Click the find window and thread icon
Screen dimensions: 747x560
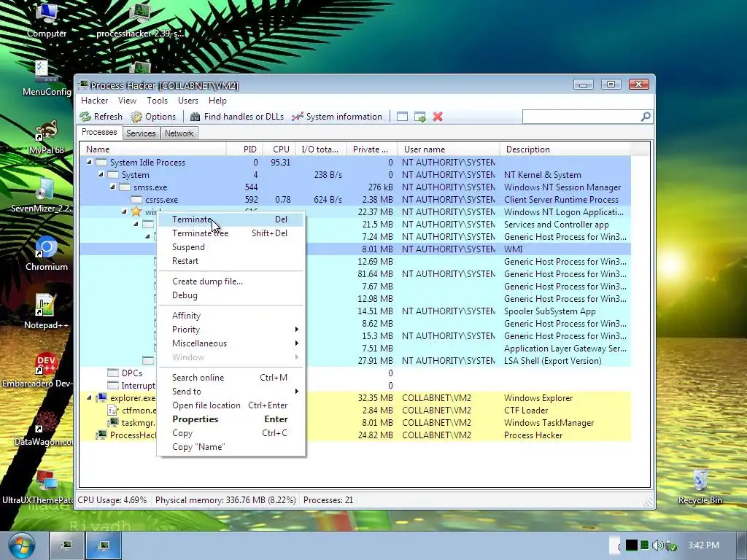[419, 117]
